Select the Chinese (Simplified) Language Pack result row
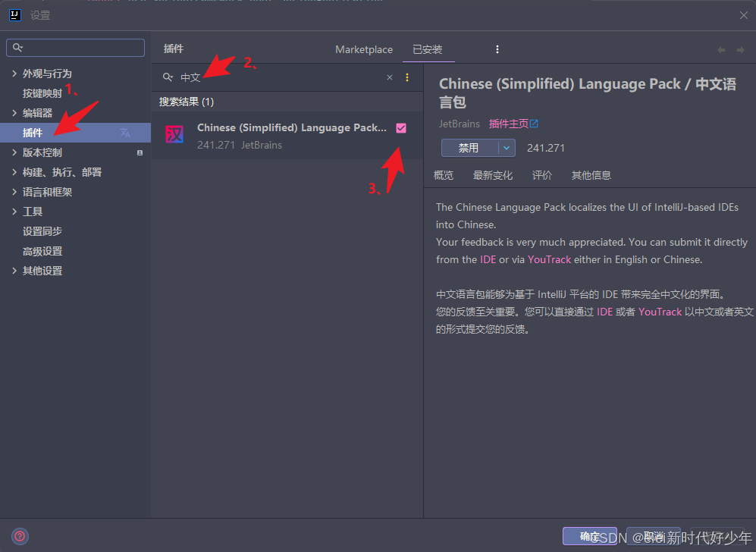756x552 pixels. 287,136
